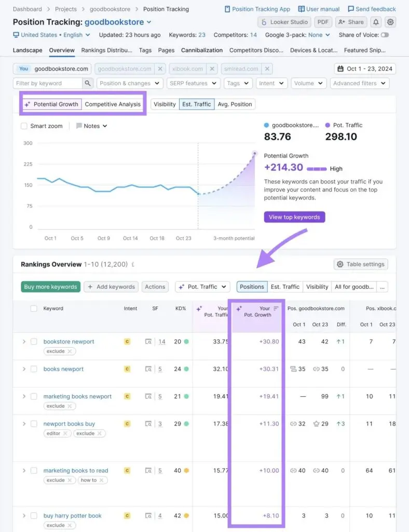The width and height of the screenshot is (409, 532).
Task: Enable the Smart zoom checkbox
Action: 24,126
